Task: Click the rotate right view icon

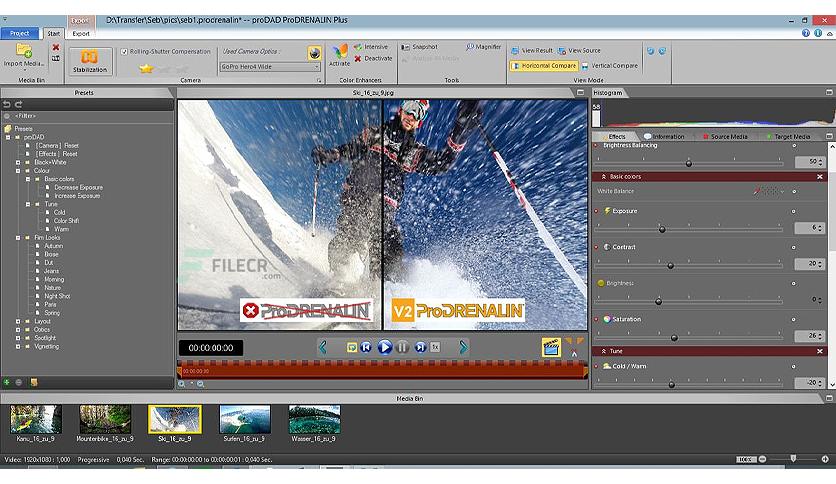Action: click(x=662, y=51)
